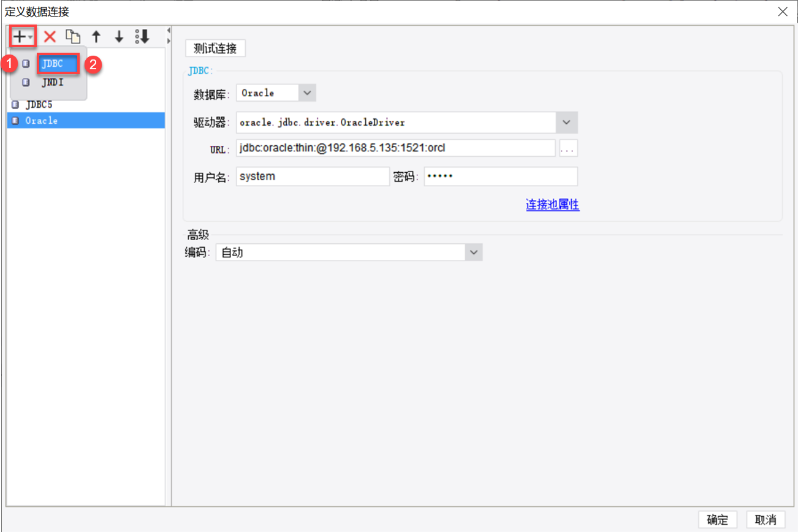Click the 用户名 system field
Screen dimensions: 798x532
(313, 177)
